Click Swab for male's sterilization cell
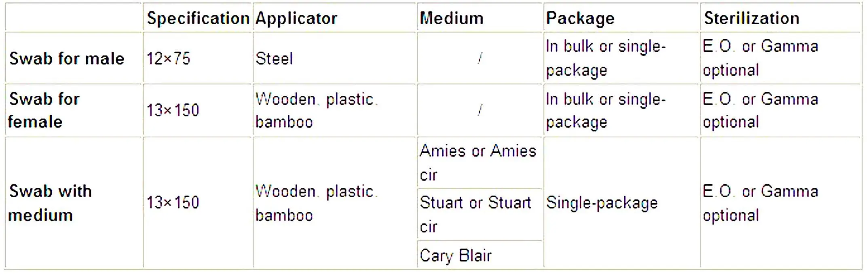The height and width of the screenshot is (274, 868). coord(760,58)
